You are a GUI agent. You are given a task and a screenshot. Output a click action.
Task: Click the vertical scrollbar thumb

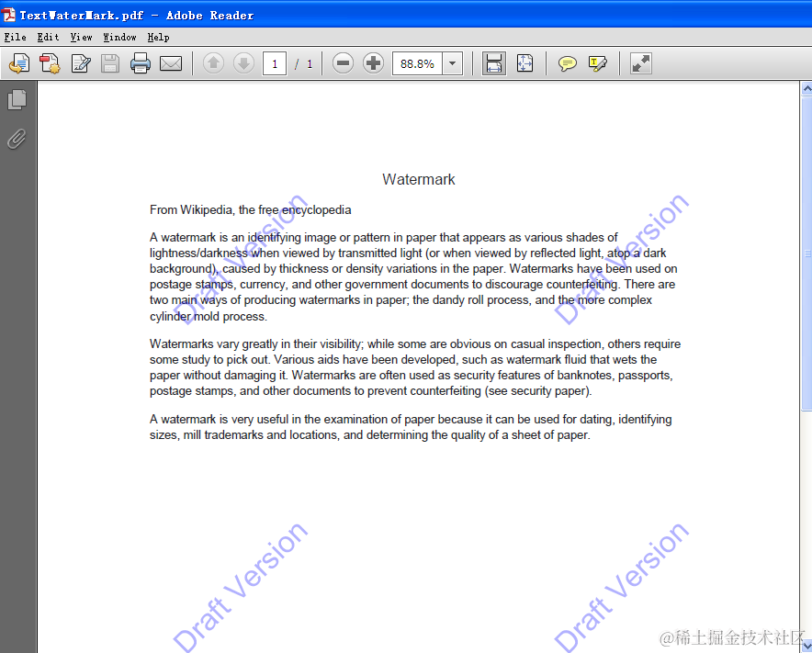pos(806,253)
